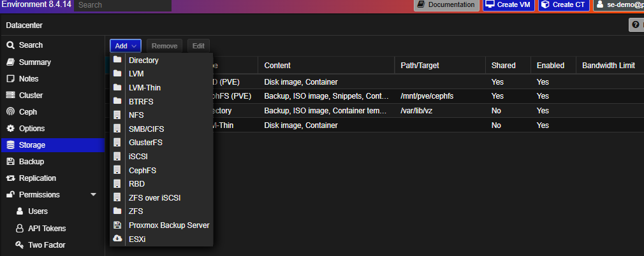Click the Summary book icon in sidebar
The height and width of the screenshot is (256, 644).
(11, 62)
